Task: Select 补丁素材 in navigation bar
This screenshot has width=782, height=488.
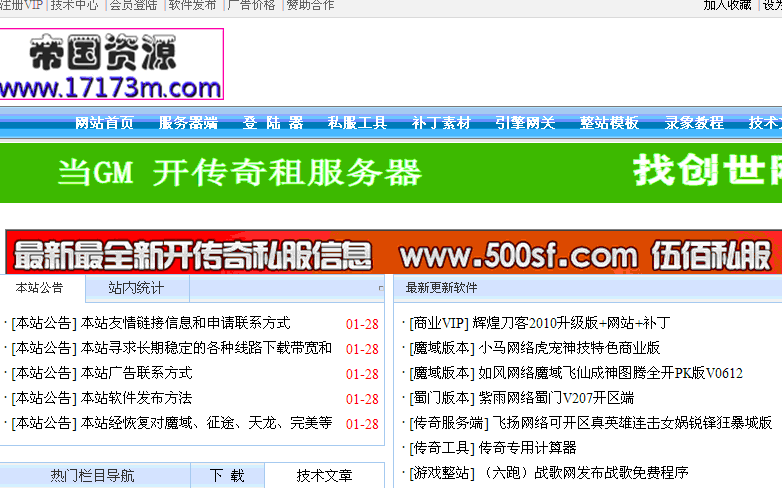Action: coord(441,123)
